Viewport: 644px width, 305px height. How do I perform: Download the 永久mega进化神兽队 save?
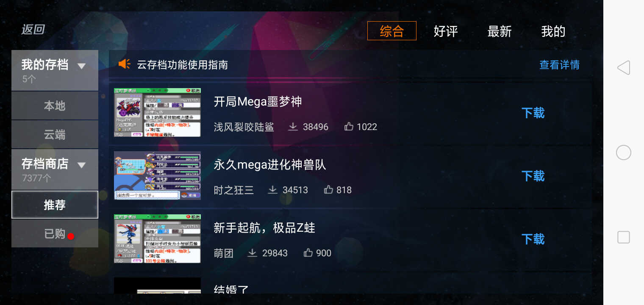click(533, 176)
